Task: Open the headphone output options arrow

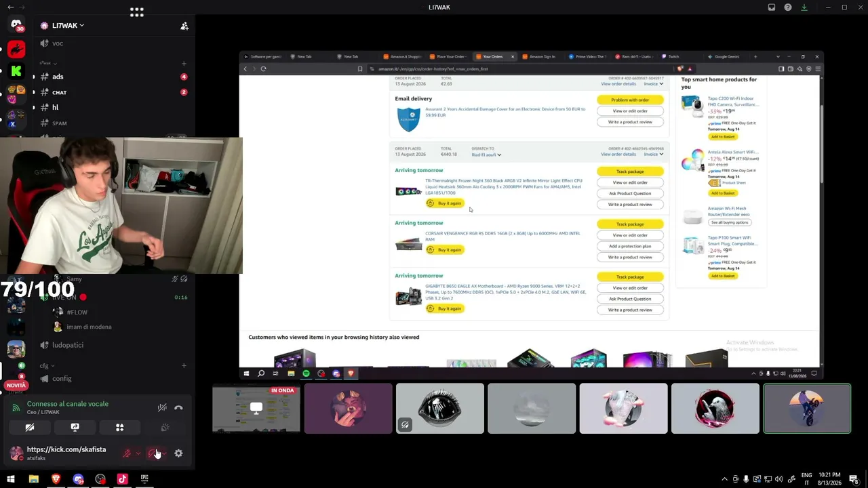Action: pos(164,453)
